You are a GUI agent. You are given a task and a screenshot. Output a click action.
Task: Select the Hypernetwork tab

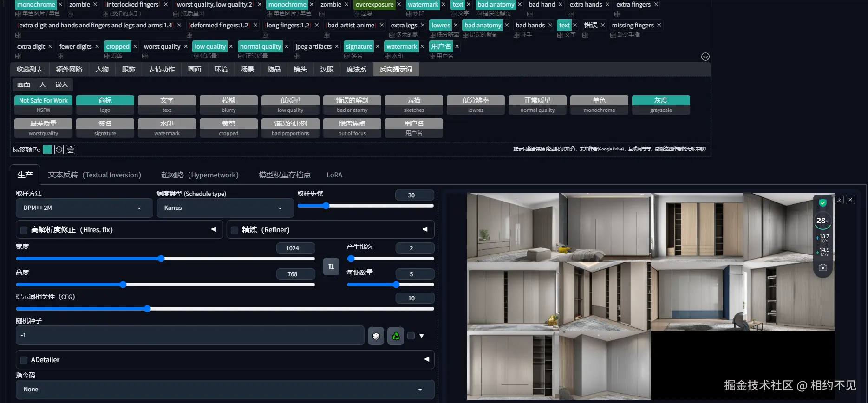click(x=200, y=175)
